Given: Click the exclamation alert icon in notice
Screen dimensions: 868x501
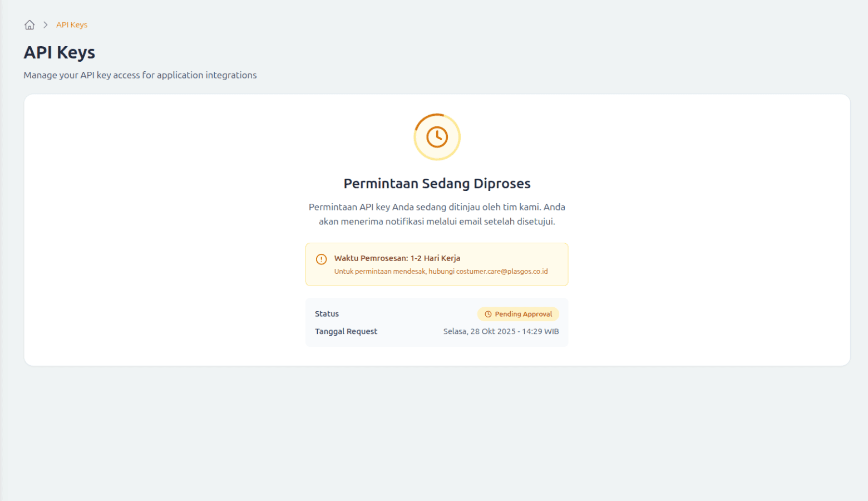Looking at the screenshot, I should click(x=321, y=259).
